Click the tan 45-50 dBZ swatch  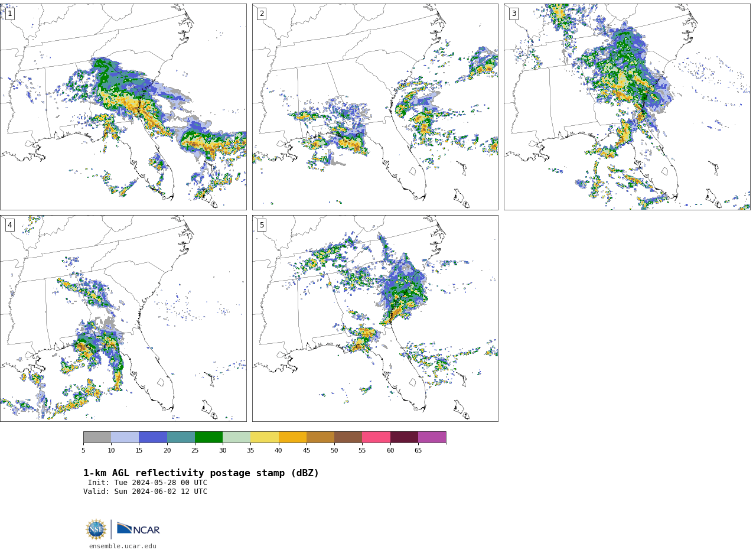tap(320, 437)
